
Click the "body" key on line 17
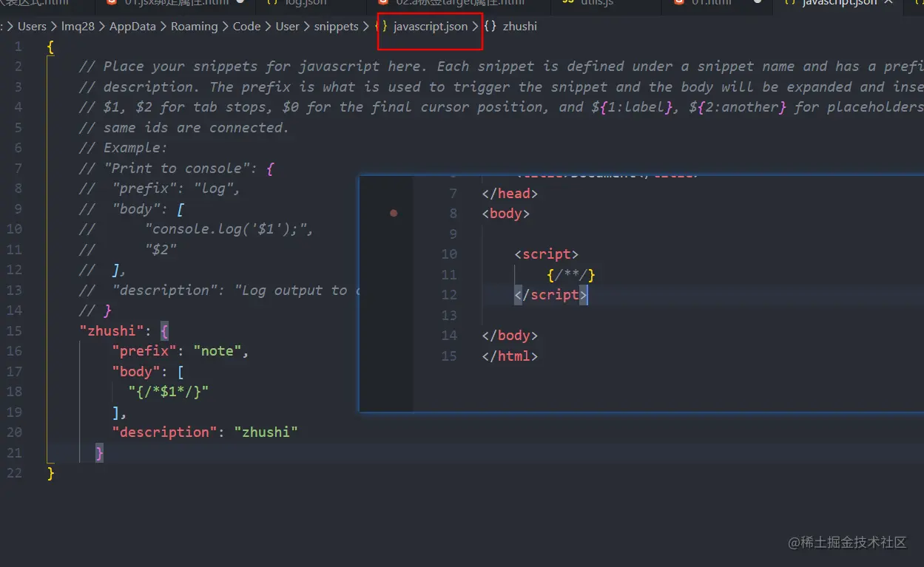(x=136, y=371)
